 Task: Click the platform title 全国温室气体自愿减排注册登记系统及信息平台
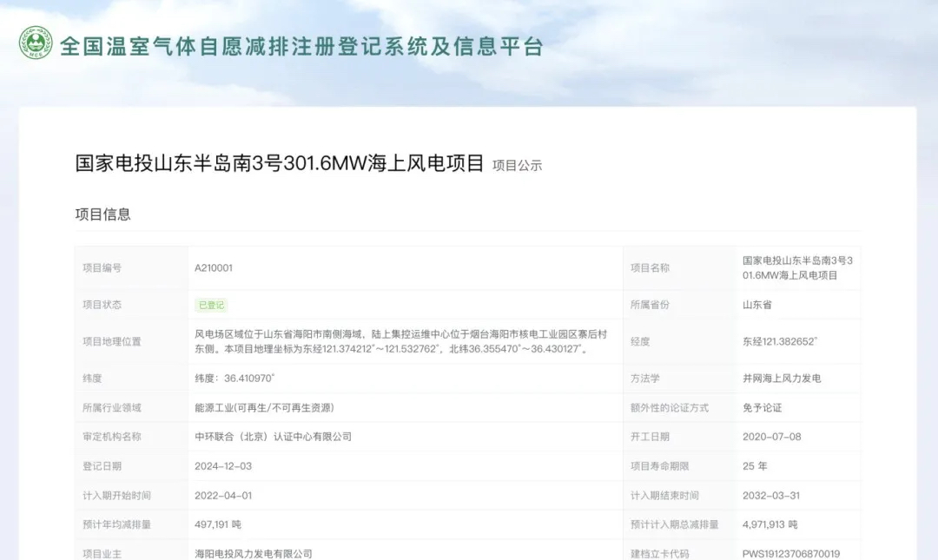point(301,46)
